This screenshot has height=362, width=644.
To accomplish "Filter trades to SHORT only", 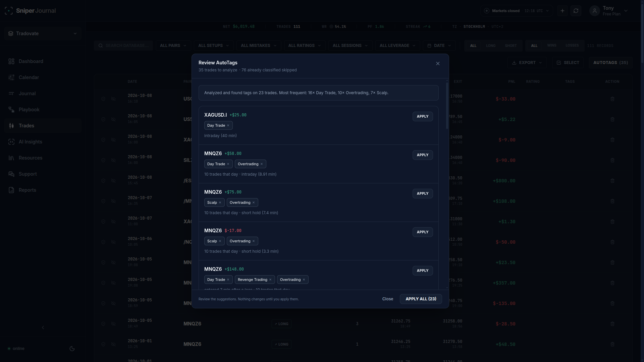I will [511, 46].
